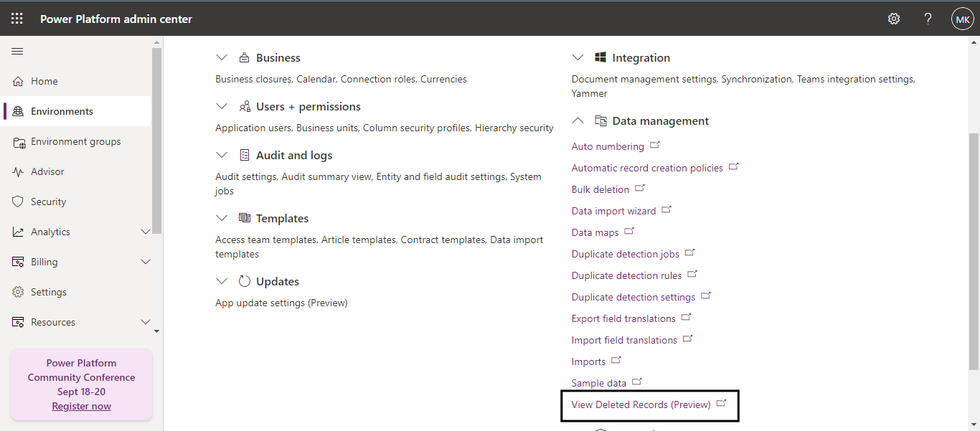Click the pop-out icon beside Sample data
This screenshot has width=980, height=431.
tap(637, 382)
